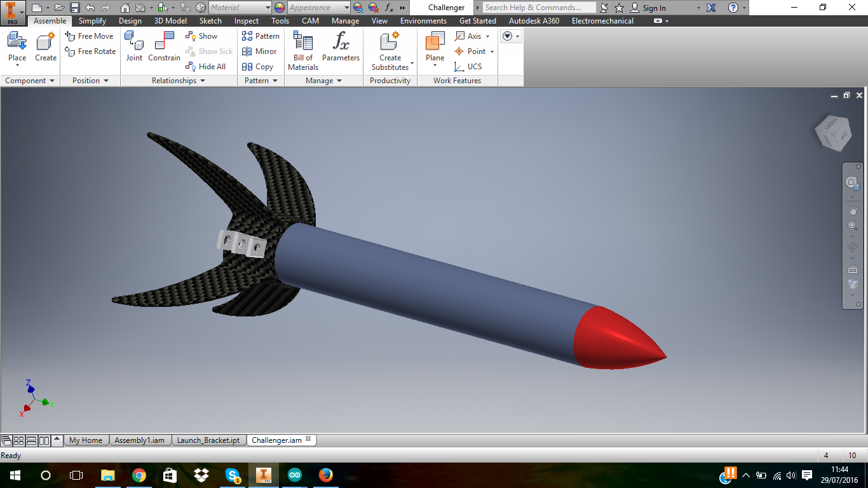Image resolution: width=868 pixels, height=488 pixels.
Task: Toggle Hide All relationships
Action: (x=206, y=67)
